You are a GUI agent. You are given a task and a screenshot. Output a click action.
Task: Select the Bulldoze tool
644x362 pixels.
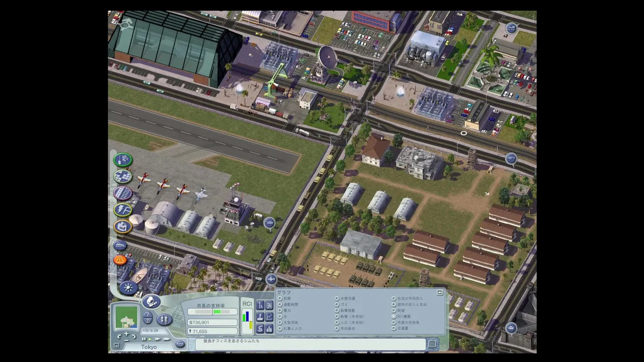click(120, 245)
